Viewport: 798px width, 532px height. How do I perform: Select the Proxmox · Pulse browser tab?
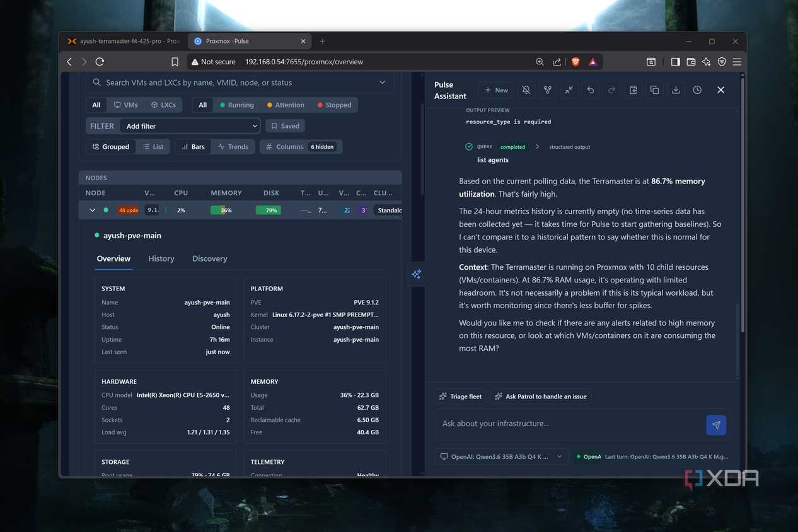[x=250, y=41]
